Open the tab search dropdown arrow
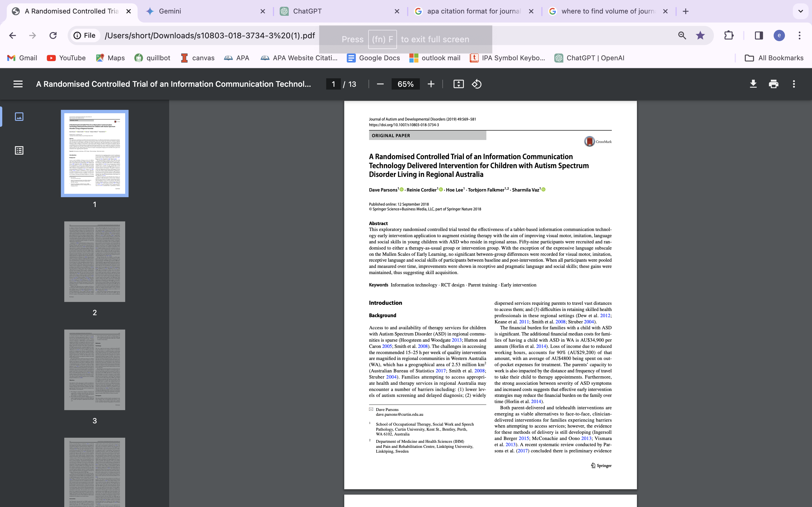Image resolution: width=812 pixels, height=507 pixels. pyautogui.click(x=801, y=11)
